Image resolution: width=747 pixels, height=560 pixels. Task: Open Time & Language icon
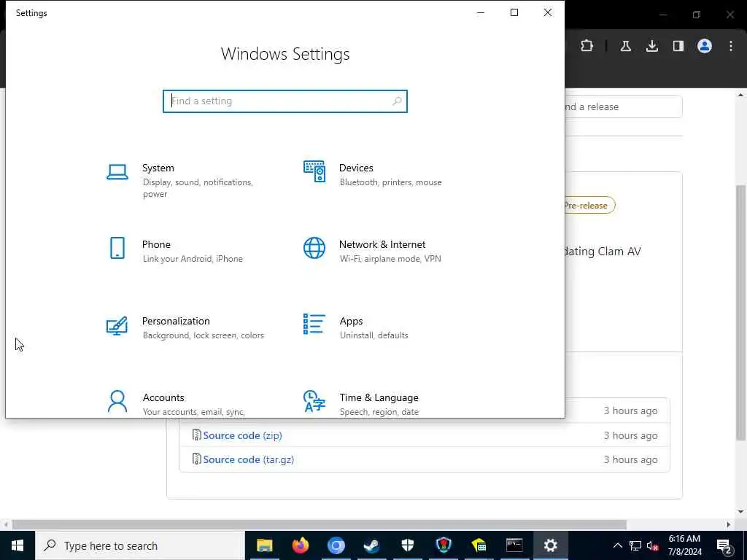tap(314, 402)
